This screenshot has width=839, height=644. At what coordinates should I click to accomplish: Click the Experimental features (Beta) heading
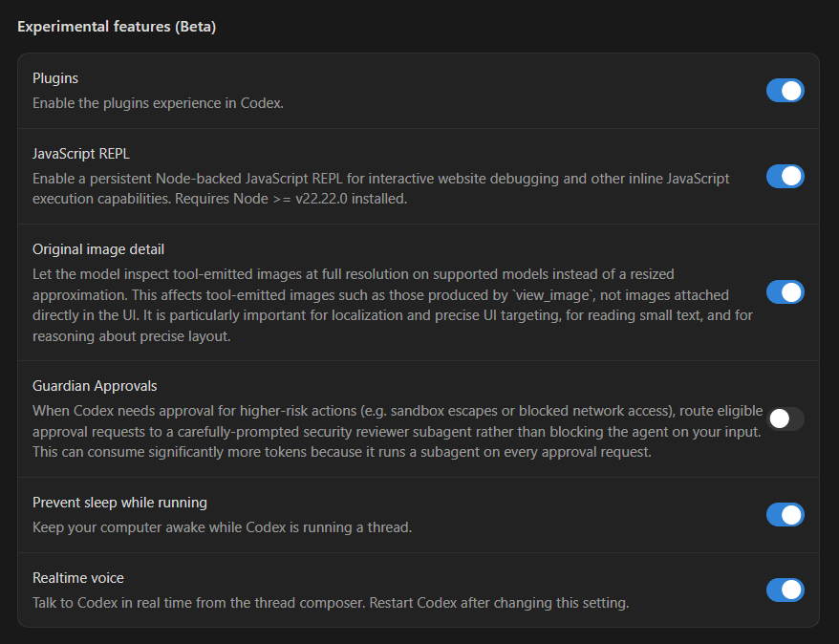[x=117, y=27]
